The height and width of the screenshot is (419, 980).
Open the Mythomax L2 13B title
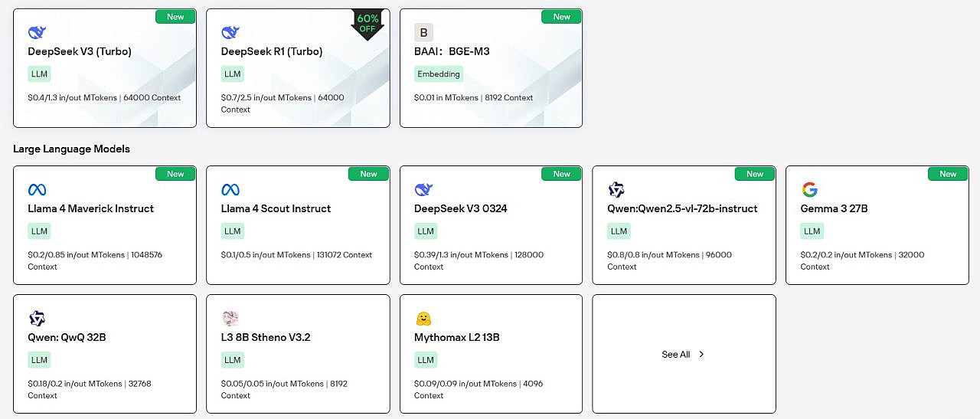(457, 337)
